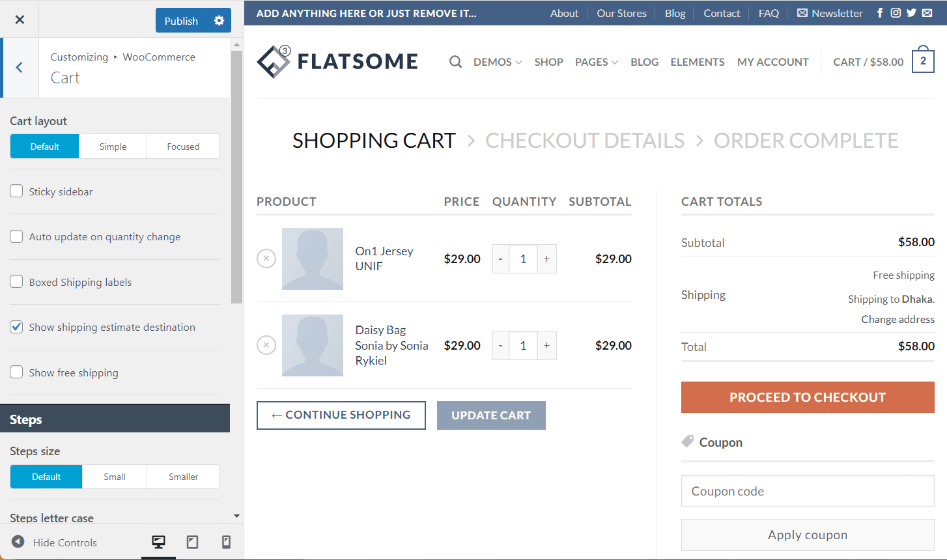Enable the Show free shipping checkbox
Image resolution: width=947 pixels, height=560 pixels.
tap(16, 372)
